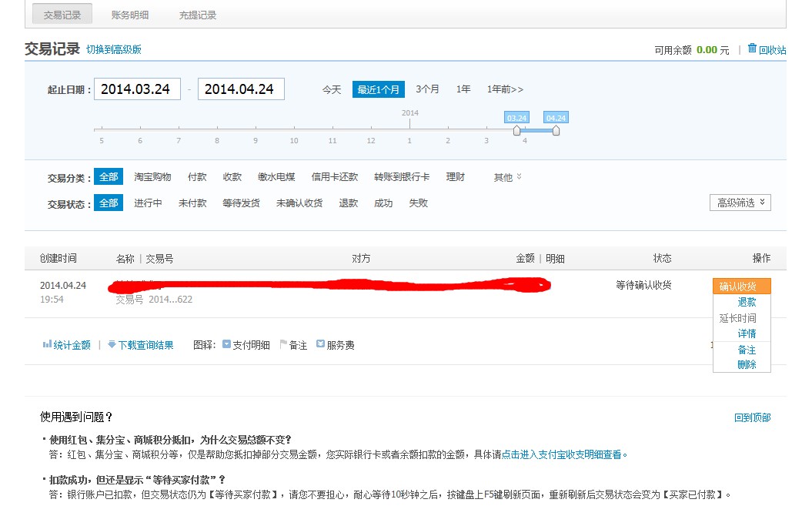
Task: Choose 备注 from the action menu
Action: point(747,350)
